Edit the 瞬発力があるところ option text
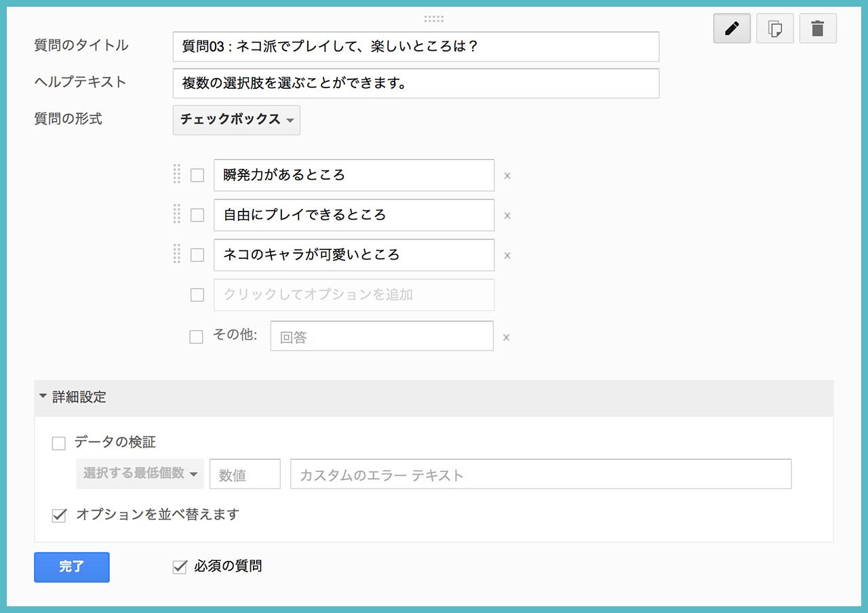Viewport: 868px width, 613px height. click(354, 175)
